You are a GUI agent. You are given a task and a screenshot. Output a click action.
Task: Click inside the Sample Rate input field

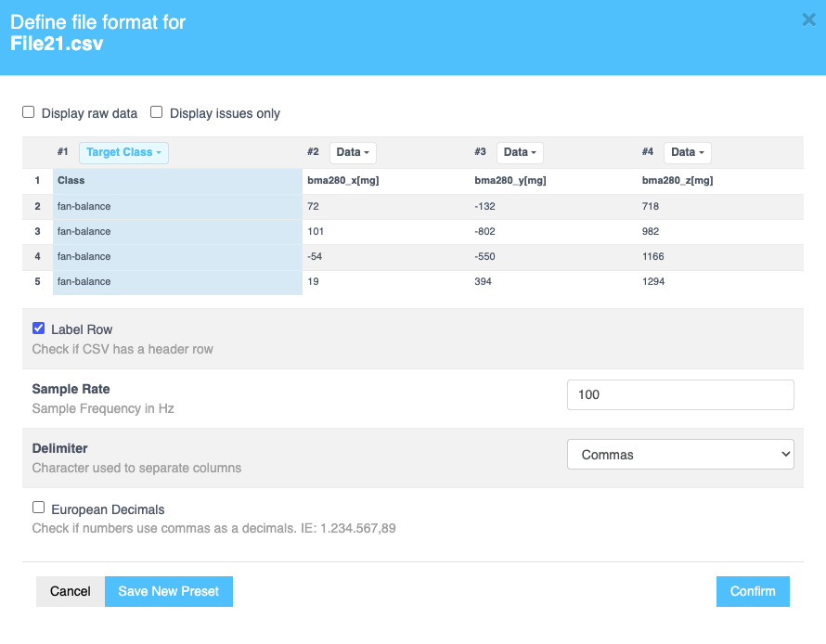[680, 394]
